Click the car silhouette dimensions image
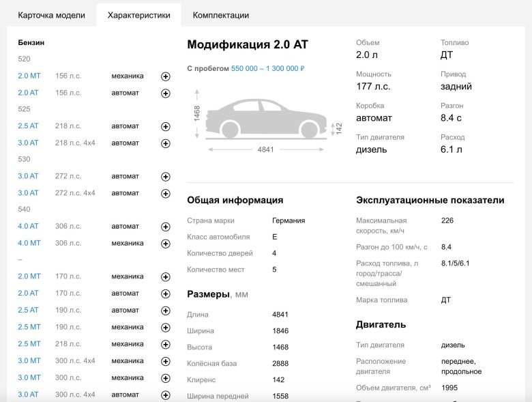Image resolution: width=532 pixels, height=402 pixels. tap(266, 121)
